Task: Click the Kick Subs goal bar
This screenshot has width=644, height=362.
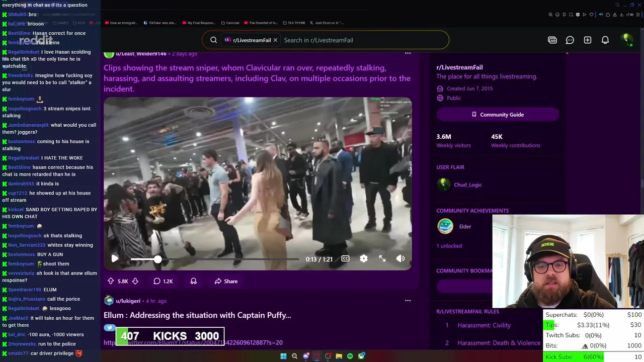Action: tap(594, 357)
